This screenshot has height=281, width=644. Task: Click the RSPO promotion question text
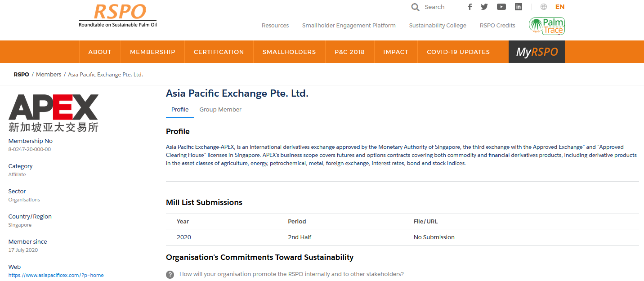click(x=291, y=274)
